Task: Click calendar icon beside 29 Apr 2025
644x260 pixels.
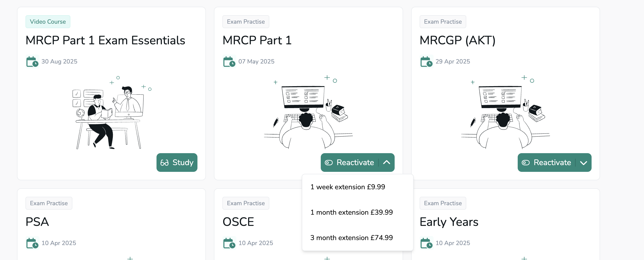Action: tap(426, 62)
